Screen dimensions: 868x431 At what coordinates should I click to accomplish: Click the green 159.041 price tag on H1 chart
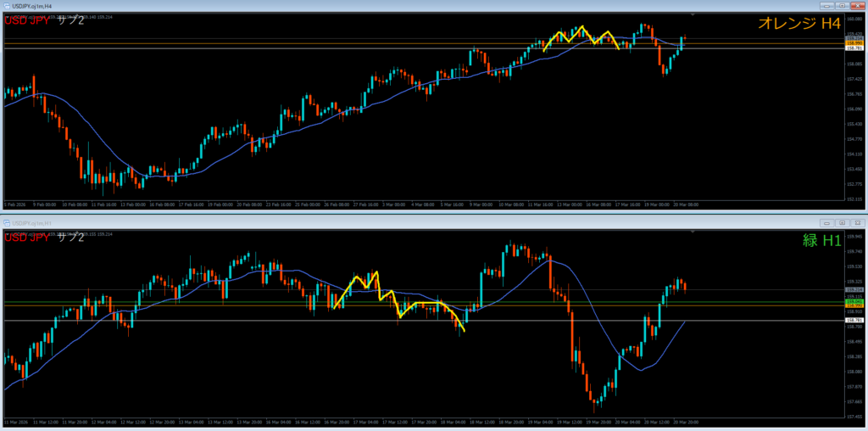tap(854, 301)
